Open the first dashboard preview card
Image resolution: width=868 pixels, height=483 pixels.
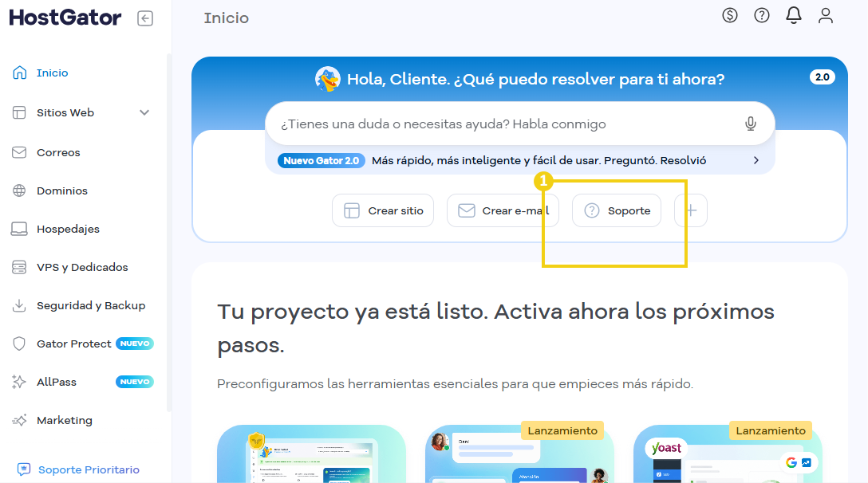click(312, 454)
